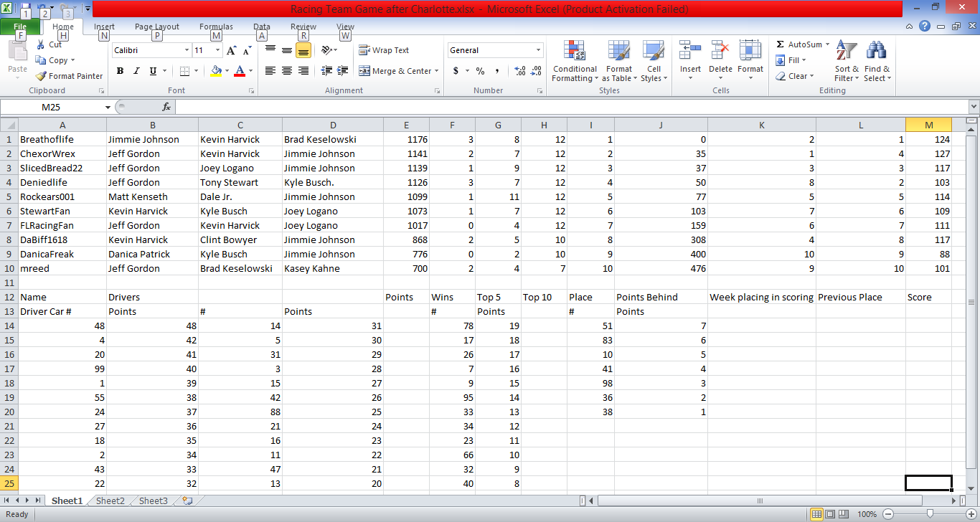Click the yellow Fill Color button
The image size is (980, 522).
(216, 71)
